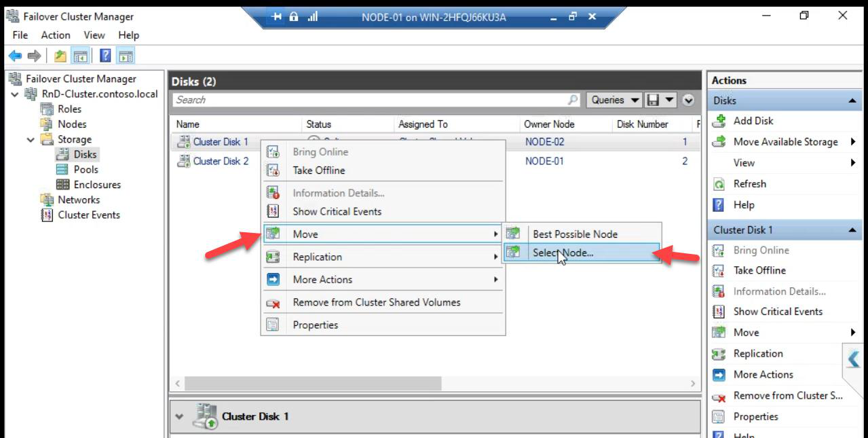Click the signal bars icon in the connection bar
The width and height of the screenshot is (868, 438).
tap(313, 17)
